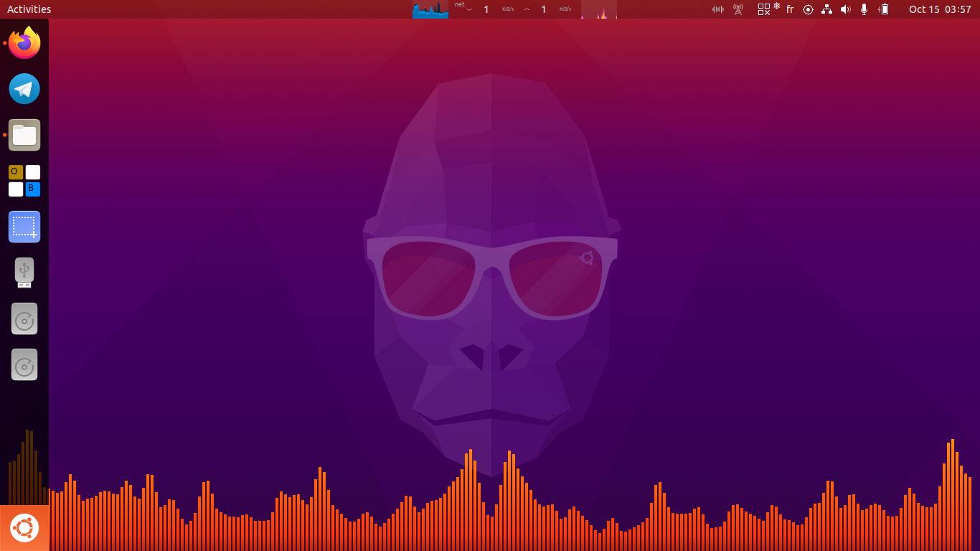
Task: Start the screenshot selection tool in dock
Action: coord(24,227)
